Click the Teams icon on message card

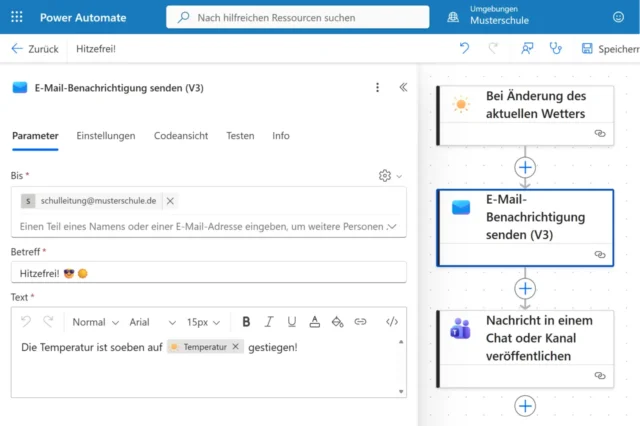pos(460,328)
